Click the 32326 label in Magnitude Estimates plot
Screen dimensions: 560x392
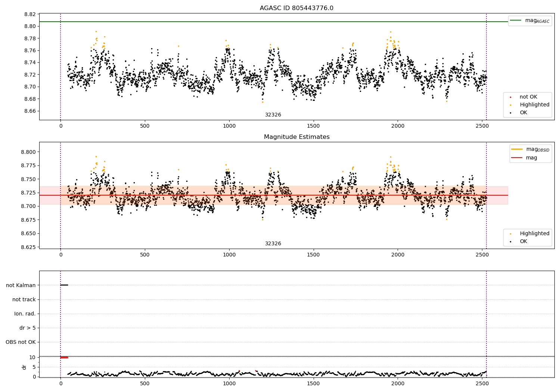[273, 244]
